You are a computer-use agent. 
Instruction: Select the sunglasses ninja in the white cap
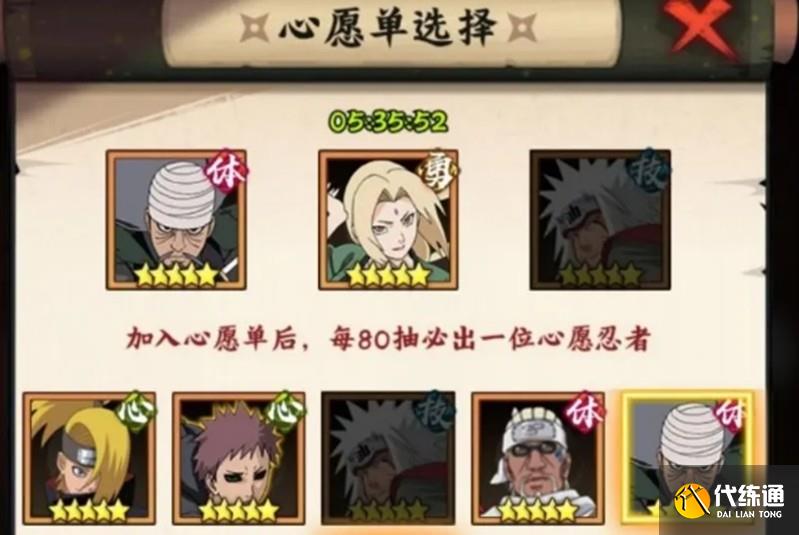(538, 459)
